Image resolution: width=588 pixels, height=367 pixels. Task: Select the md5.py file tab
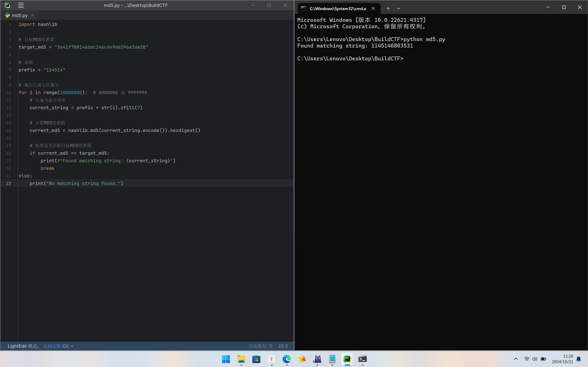(20, 15)
